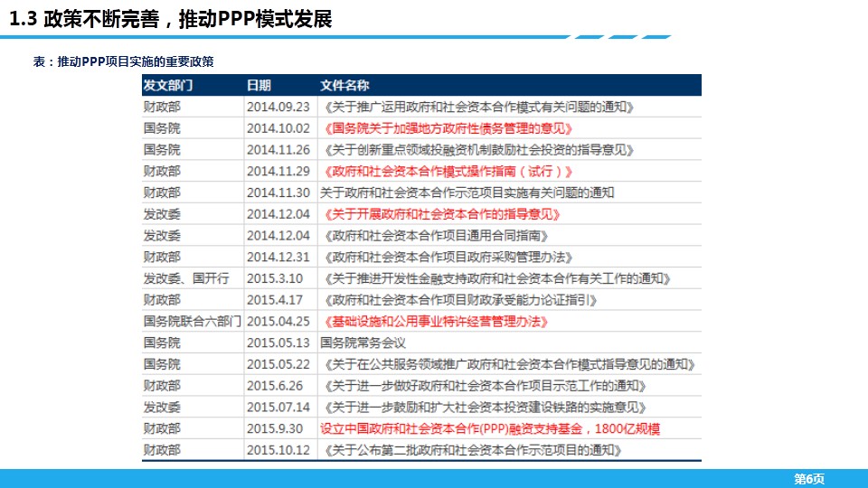Image resolution: width=868 pixels, height=488 pixels.
Task: Select 关于进一步做好政府和社会资本合作项目示范工作的通知
Action: [485, 386]
